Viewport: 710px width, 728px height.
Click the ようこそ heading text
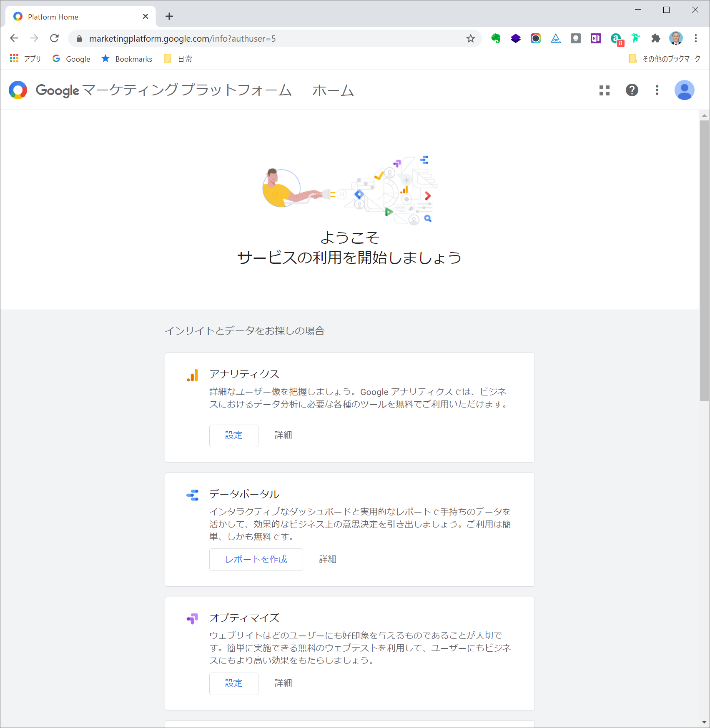[x=350, y=238]
